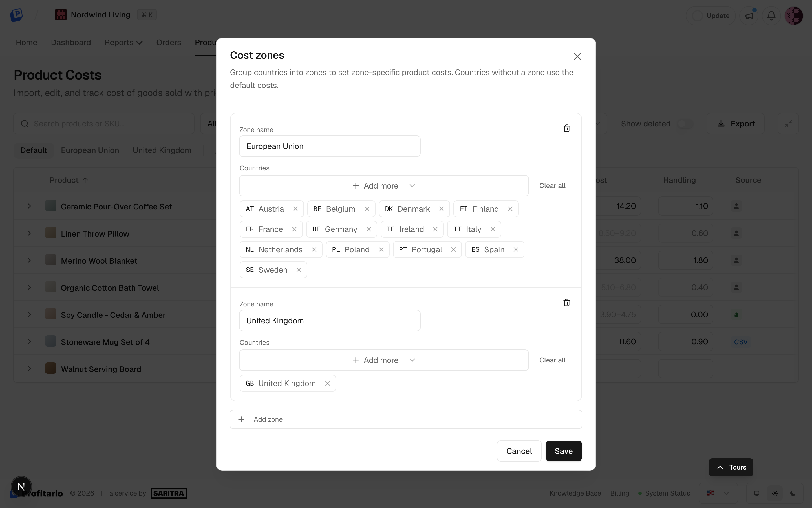
Task: Remove Netherlands from the zone
Action: point(314,250)
